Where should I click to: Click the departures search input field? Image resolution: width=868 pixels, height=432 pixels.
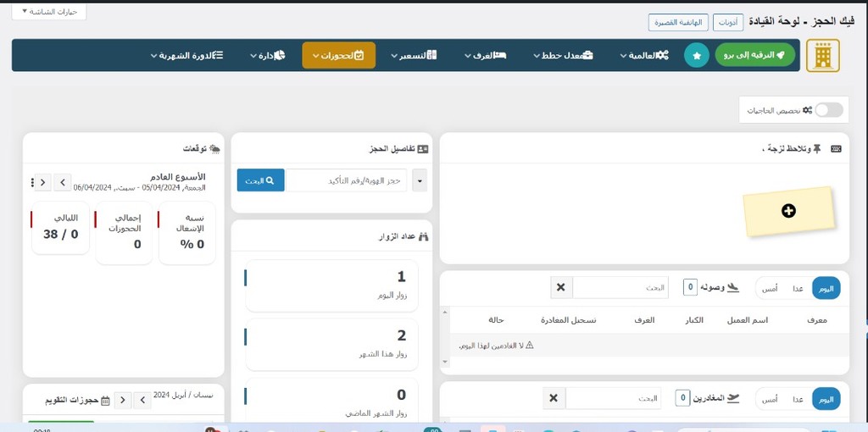pyautogui.click(x=613, y=398)
